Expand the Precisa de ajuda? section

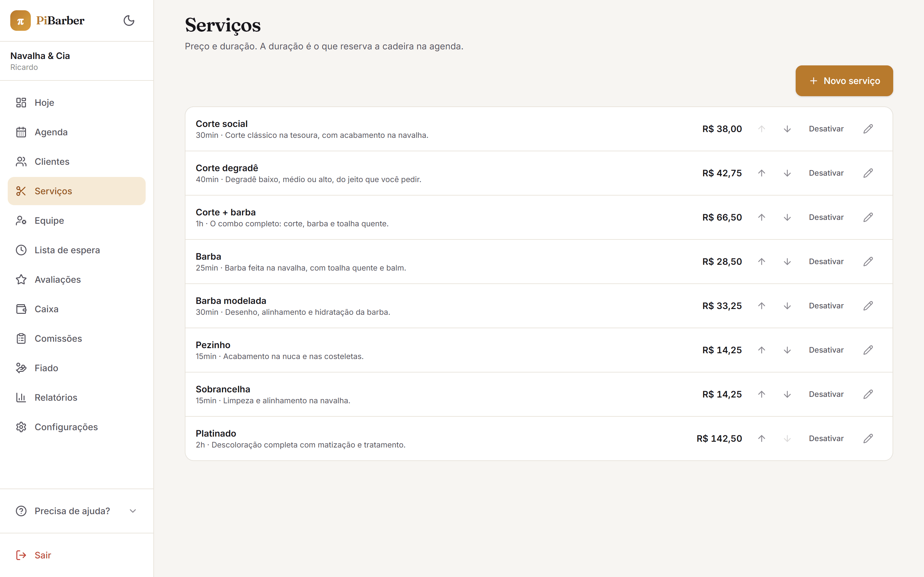coord(77,511)
